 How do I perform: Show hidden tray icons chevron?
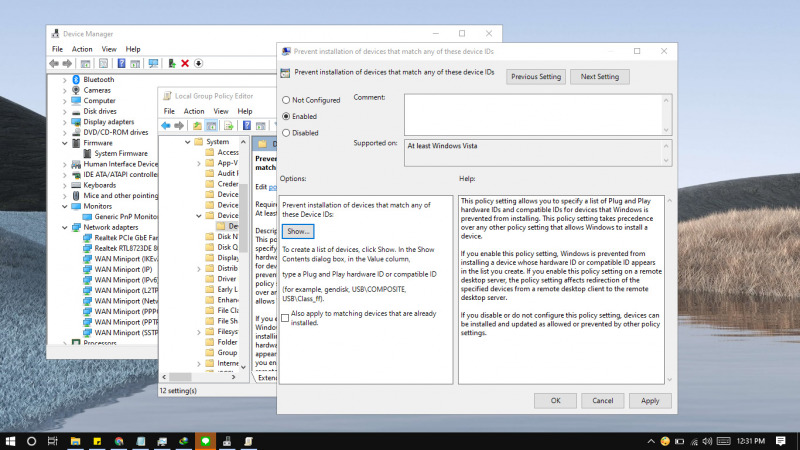click(651, 441)
